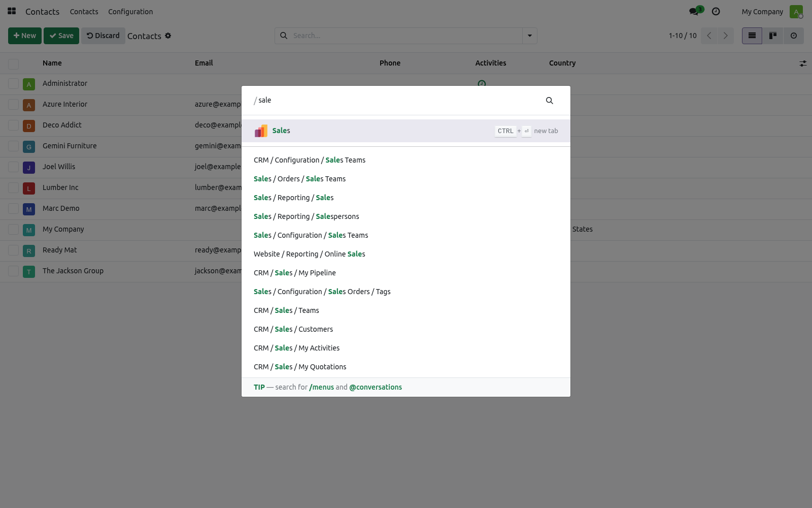
Task: Click the magnifier icon in command palette
Action: [x=550, y=101]
